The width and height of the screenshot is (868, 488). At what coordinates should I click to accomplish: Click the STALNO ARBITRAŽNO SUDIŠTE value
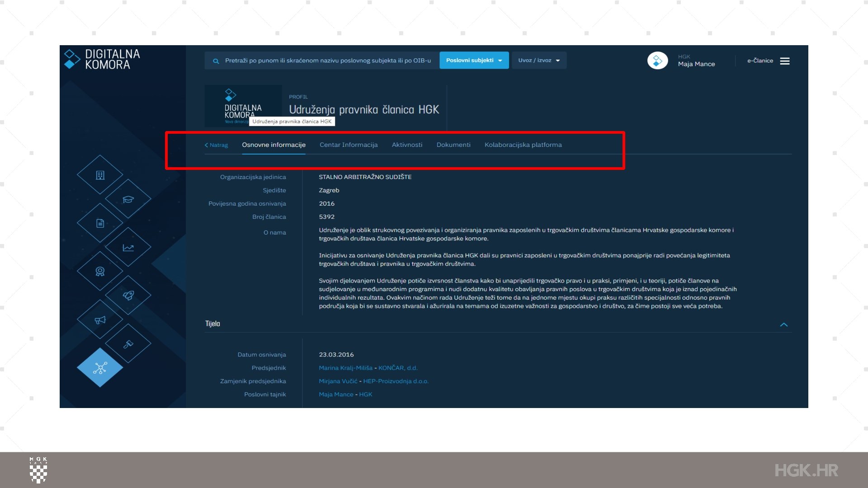point(365,177)
